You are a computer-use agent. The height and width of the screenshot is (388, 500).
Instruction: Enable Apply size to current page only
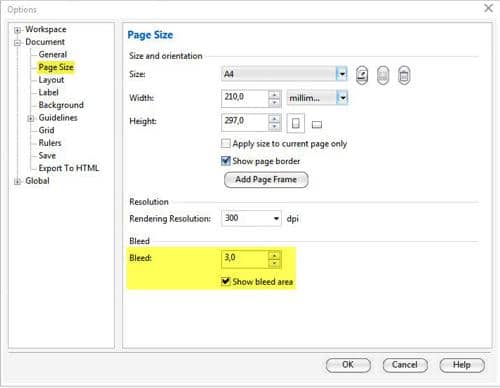tap(226, 144)
